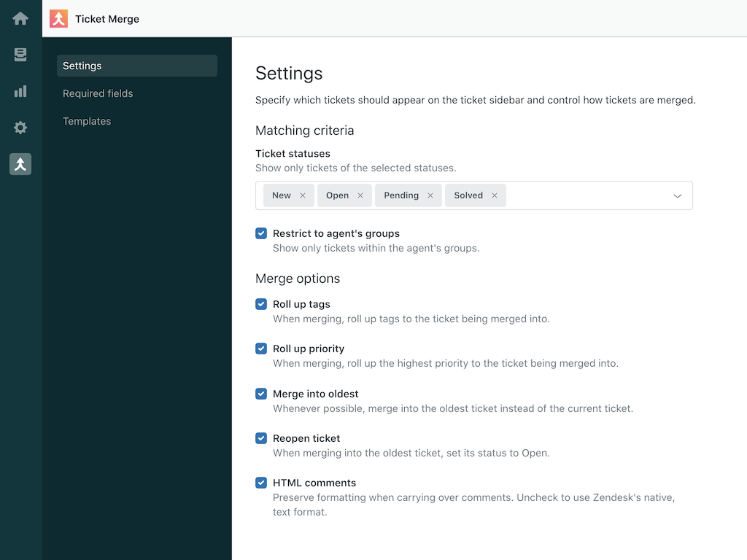747x560 pixels.
Task: Uncheck Merge into oldest
Action: click(x=261, y=394)
